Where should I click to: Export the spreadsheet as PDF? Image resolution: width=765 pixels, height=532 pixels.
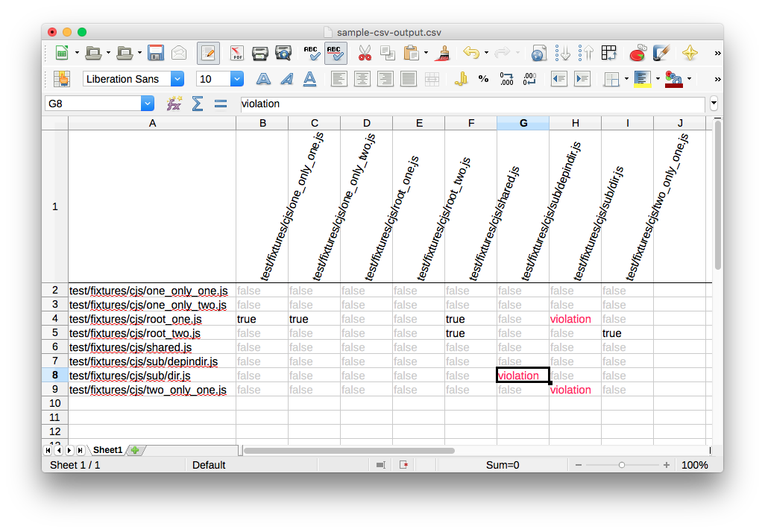click(237, 53)
